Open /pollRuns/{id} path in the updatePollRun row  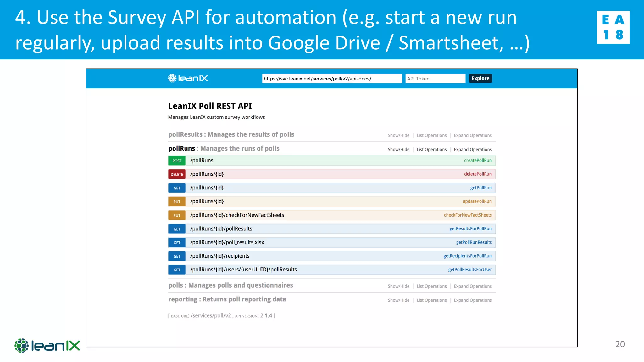coord(207,201)
